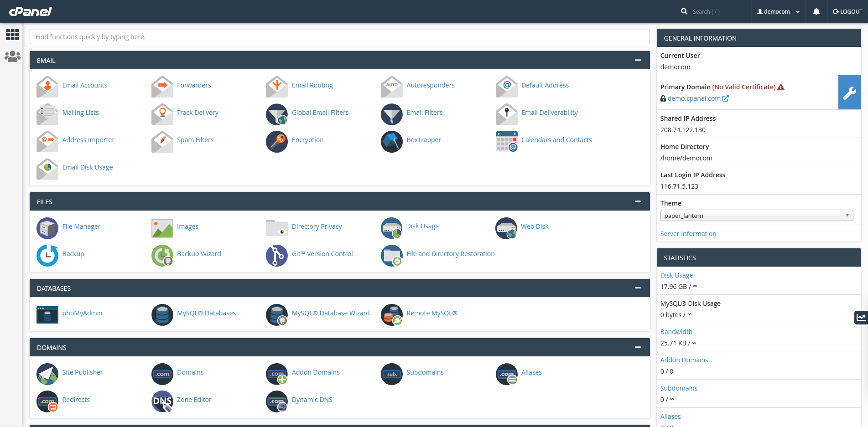Screen dimensions: 868x427
Task: Open the democom user menu
Action: (x=779, y=11)
